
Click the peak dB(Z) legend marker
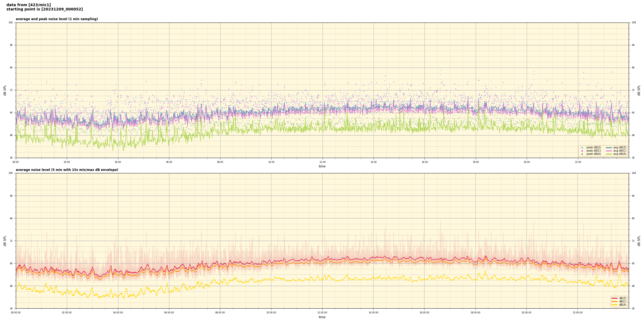tap(582, 148)
